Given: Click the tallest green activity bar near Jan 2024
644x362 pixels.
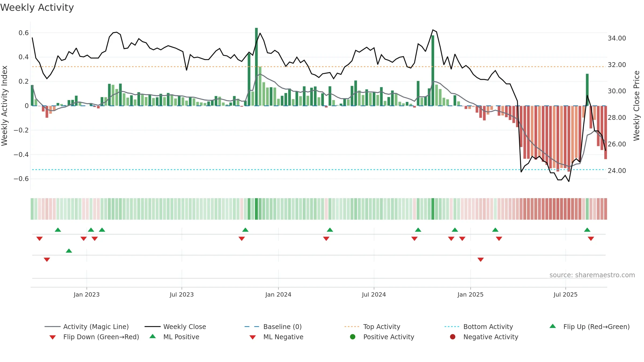Looking at the screenshot, I should [x=257, y=67].
